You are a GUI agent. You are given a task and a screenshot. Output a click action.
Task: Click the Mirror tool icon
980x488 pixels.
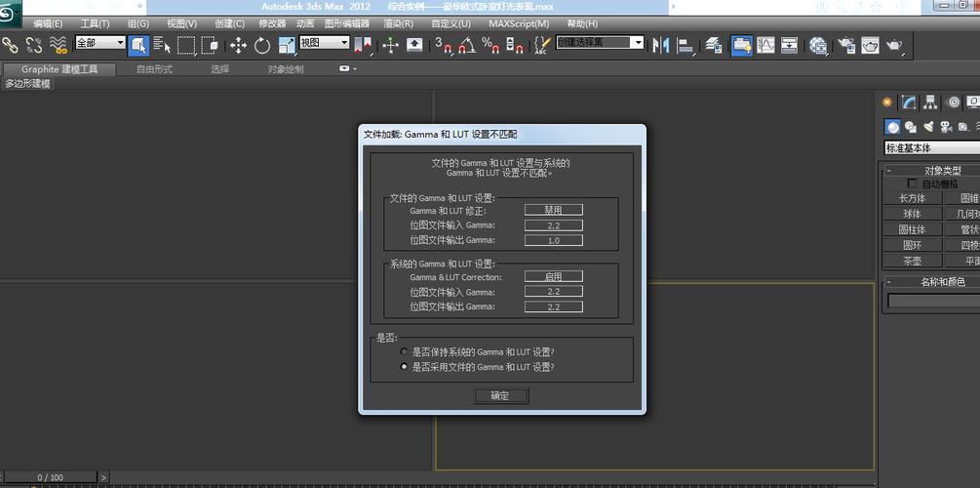tap(661, 45)
